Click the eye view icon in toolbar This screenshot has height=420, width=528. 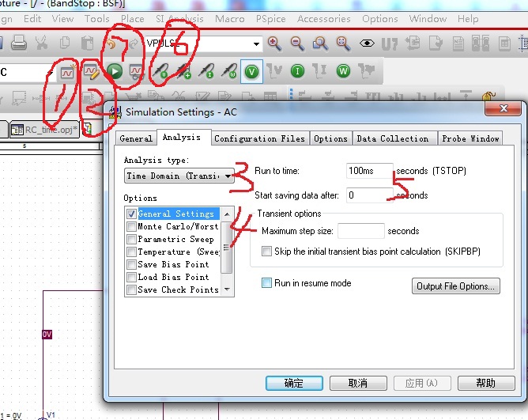point(367,44)
